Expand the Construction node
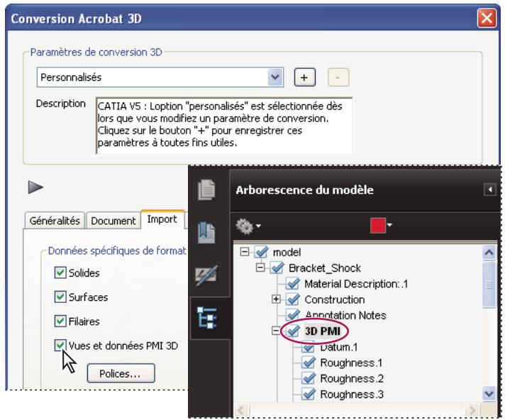The image size is (505, 420). [276, 299]
